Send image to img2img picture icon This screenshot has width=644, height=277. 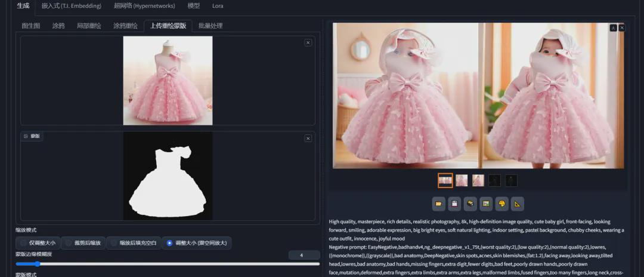[x=486, y=204]
